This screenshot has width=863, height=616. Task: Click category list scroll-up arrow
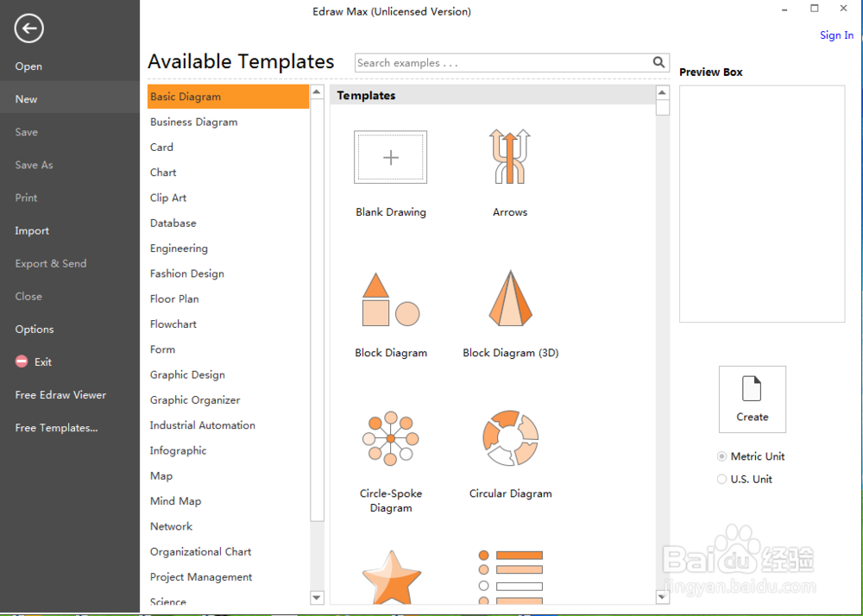click(317, 91)
